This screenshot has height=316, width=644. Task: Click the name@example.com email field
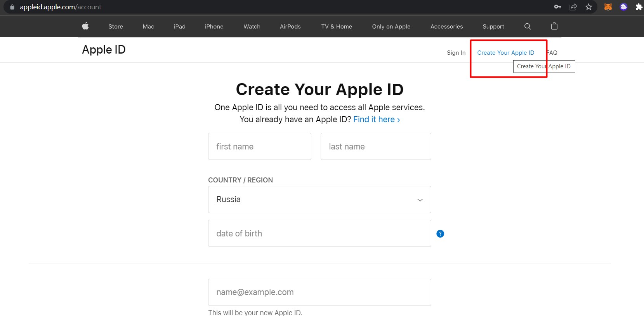[x=319, y=292]
